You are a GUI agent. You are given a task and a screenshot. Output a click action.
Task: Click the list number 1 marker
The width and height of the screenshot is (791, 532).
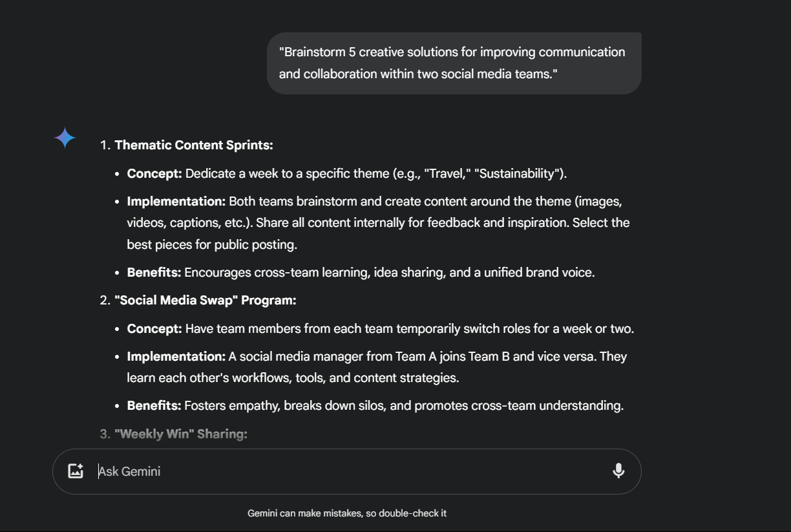(x=105, y=145)
